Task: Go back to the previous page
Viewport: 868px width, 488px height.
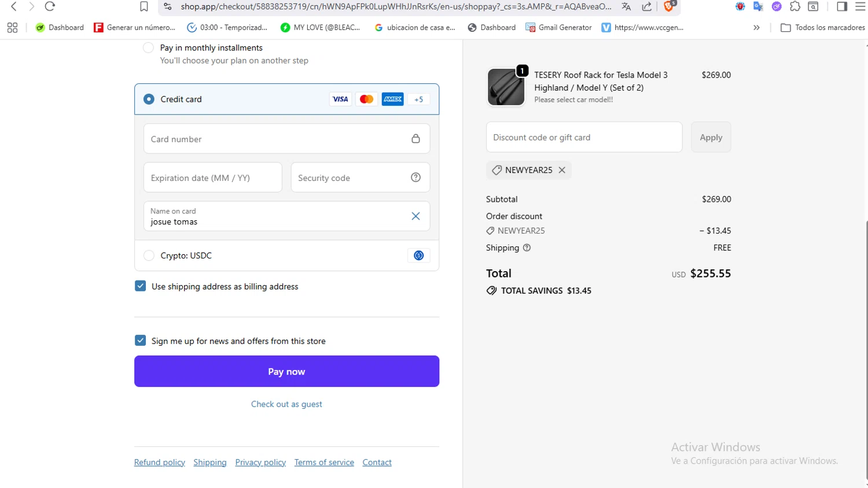Action: (14, 7)
